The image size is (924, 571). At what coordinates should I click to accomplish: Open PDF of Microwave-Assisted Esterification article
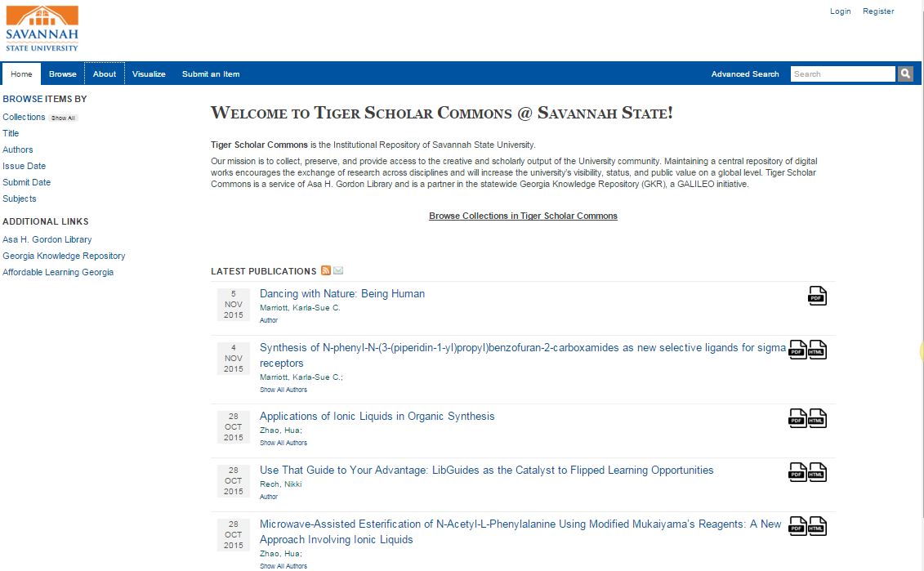[x=797, y=526]
